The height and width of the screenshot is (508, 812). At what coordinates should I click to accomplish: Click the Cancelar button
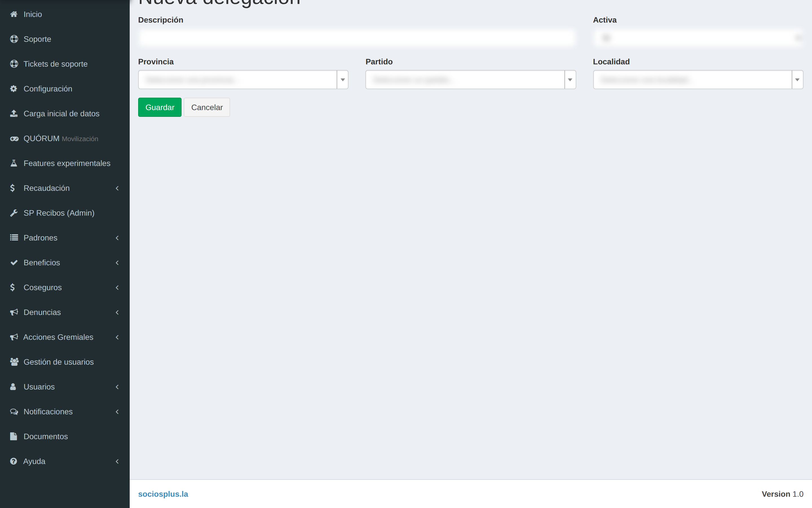pyautogui.click(x=207, y=107)
